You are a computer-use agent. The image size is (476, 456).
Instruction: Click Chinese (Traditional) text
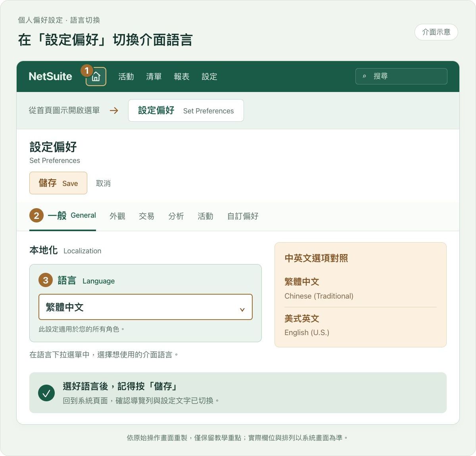point(319,296)
